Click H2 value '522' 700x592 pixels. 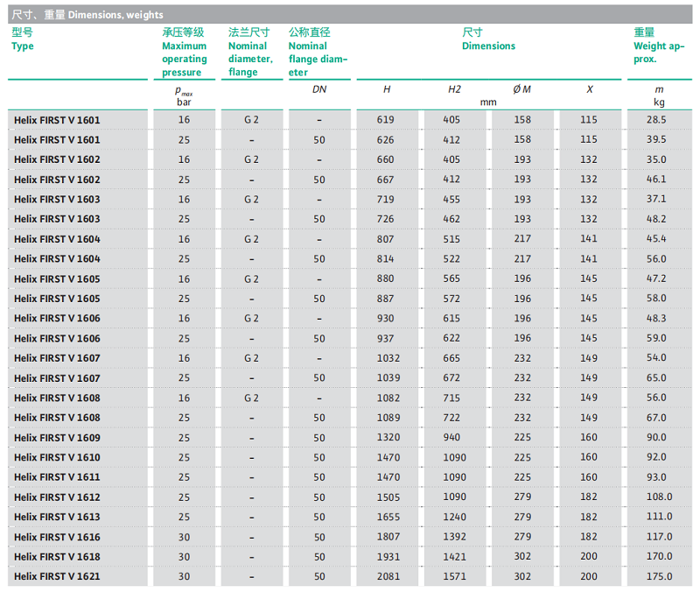coord(451,258)
